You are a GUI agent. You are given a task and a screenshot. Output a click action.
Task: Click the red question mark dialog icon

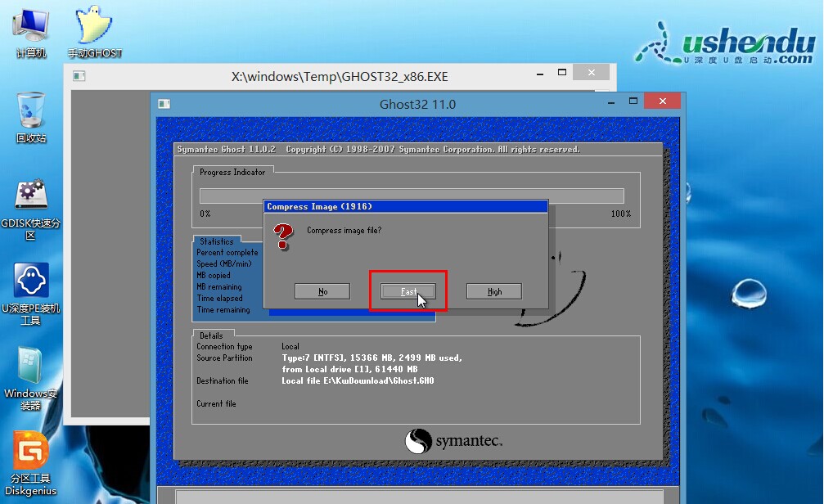(283, 237)
